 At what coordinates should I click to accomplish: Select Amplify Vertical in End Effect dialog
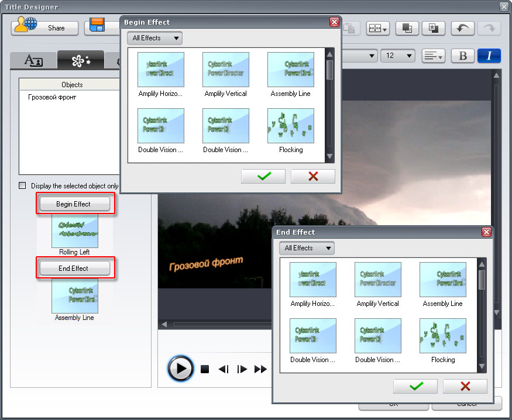click(x=378, y=280)
